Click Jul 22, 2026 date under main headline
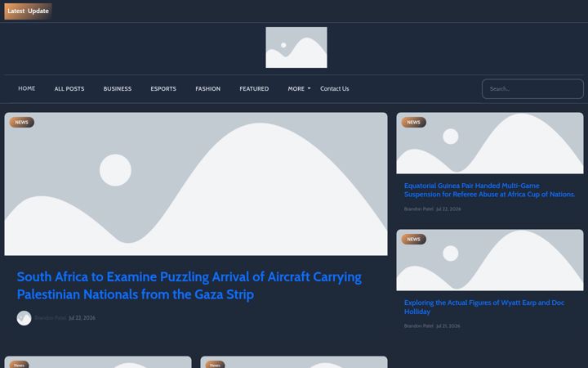The image size is (588, 368). click(x=82, y=317)
